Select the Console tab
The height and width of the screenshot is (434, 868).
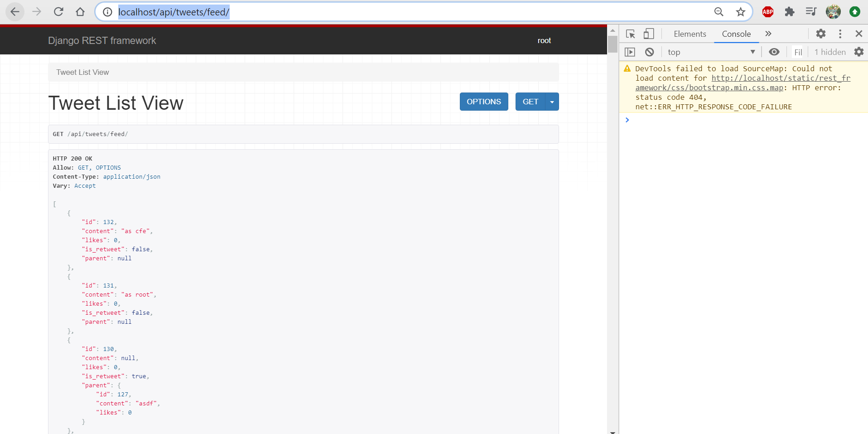point(736,34)
